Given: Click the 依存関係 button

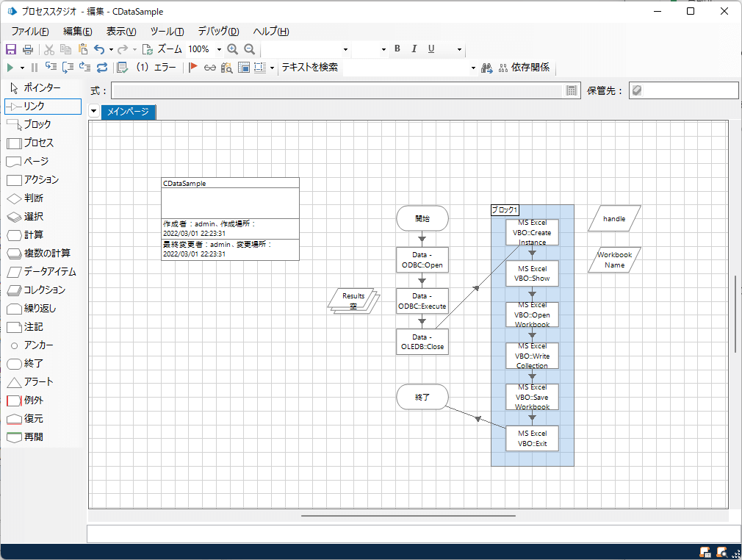Looking at the screenshot, I should pos(524,68).
